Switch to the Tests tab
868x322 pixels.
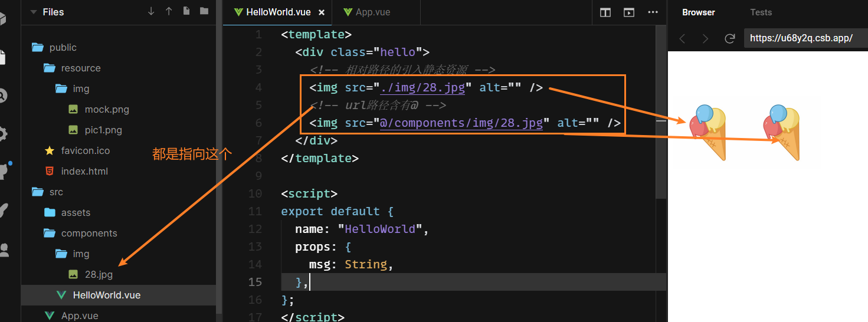(761, 12)
